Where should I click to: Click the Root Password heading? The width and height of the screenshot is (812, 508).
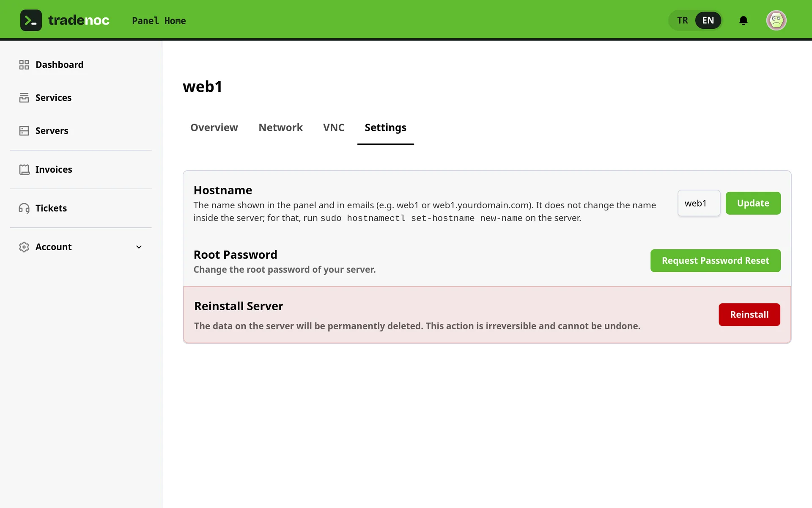[x=235, y=254]
